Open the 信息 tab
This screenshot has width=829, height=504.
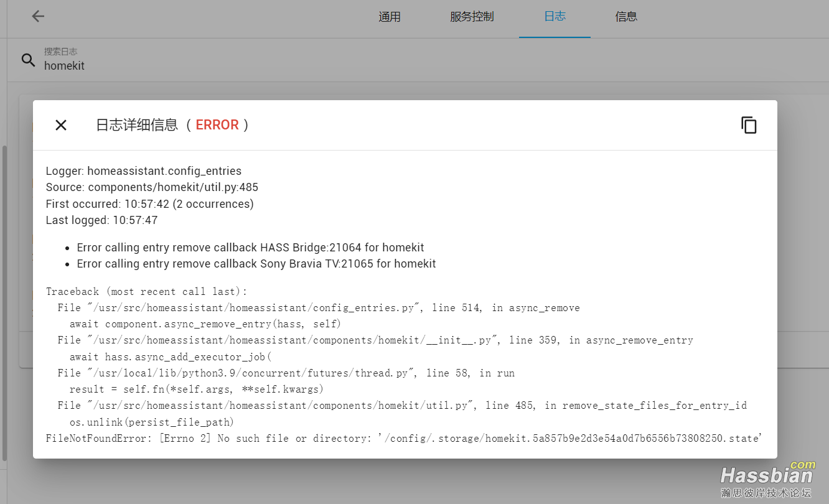pos(626,17)
